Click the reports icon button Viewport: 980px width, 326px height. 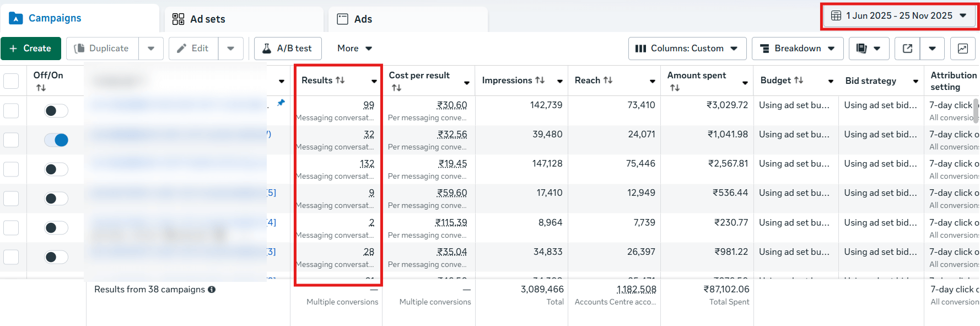[x=862, y=49]
